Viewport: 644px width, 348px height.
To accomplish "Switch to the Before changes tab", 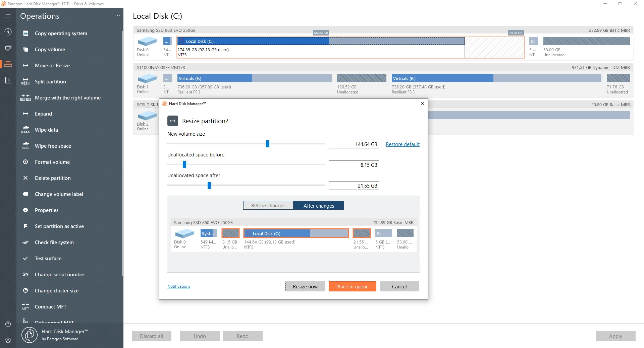I will (x=268, y=205).
